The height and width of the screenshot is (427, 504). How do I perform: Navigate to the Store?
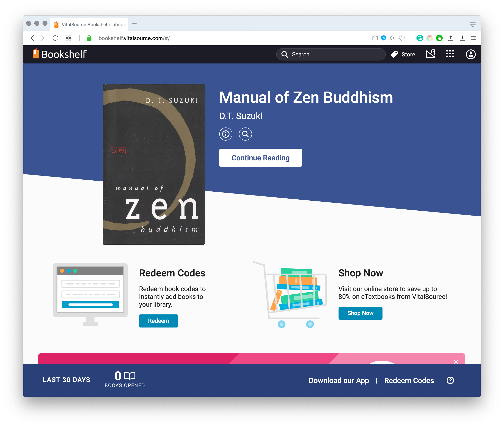click(x=403, y=54)
